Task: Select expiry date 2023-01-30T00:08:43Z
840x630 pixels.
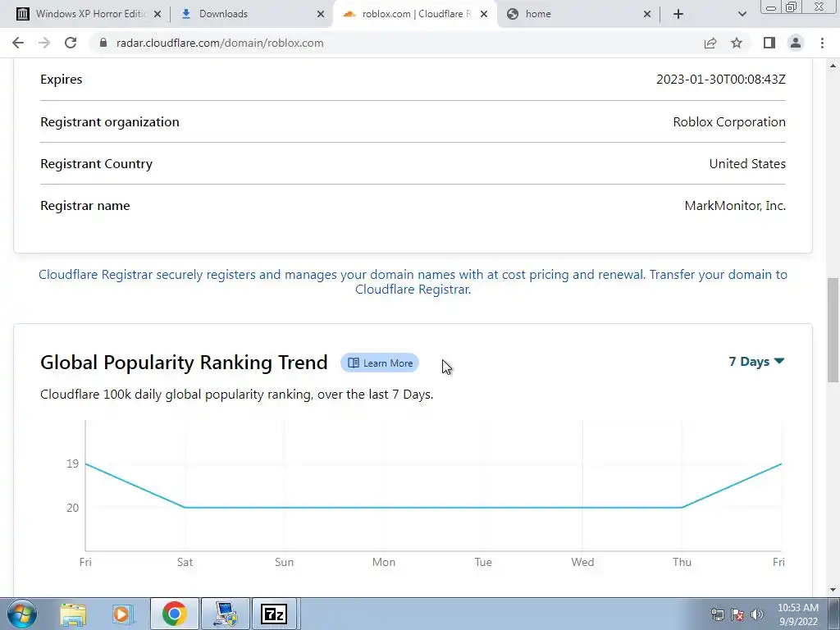Action: 720,80
